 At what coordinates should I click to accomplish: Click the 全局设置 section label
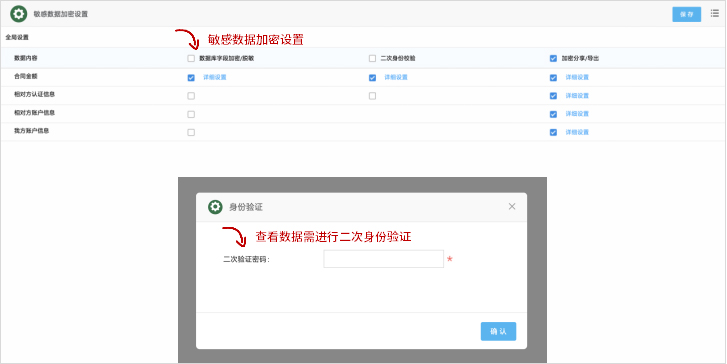click(17, 37)
